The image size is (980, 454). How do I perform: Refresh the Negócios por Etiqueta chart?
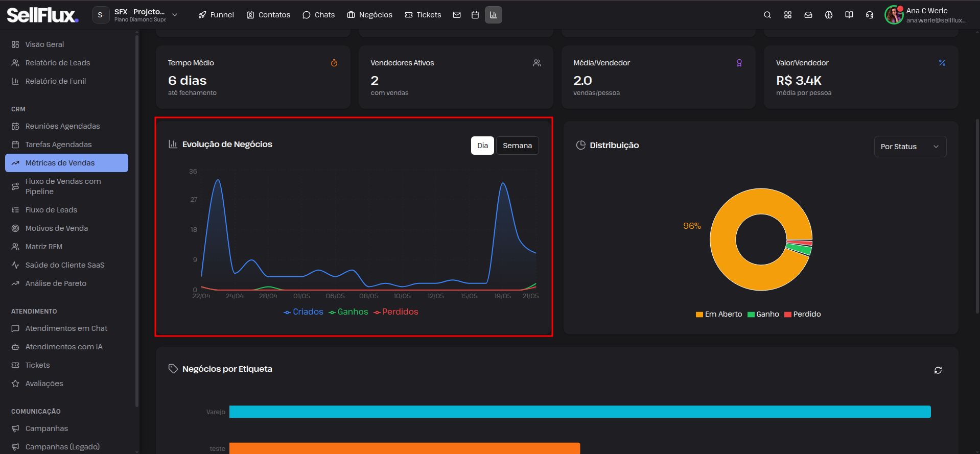[938, 370]
